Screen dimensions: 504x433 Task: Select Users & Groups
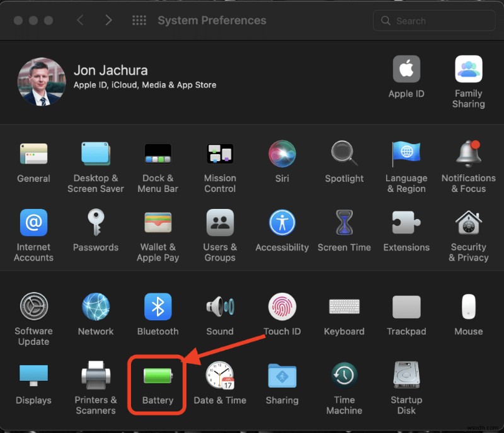[x=220, y=222]
